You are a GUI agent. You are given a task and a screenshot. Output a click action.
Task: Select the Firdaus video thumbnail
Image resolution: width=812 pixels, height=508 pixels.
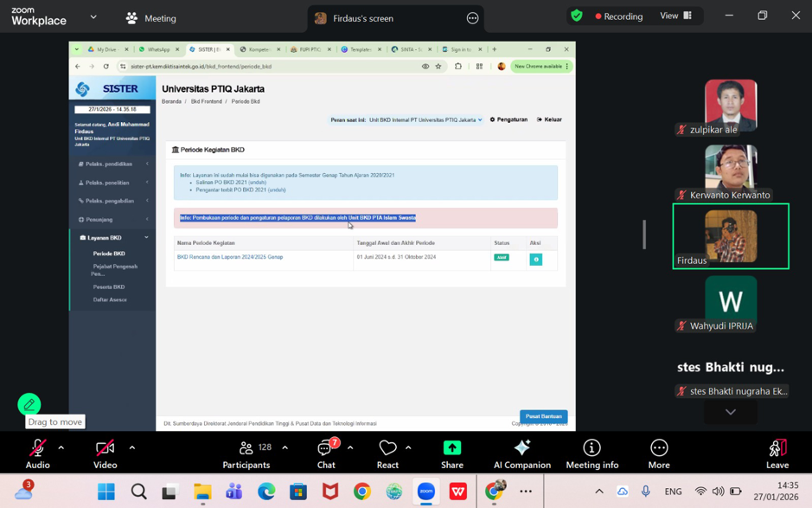tap(731, 236)
